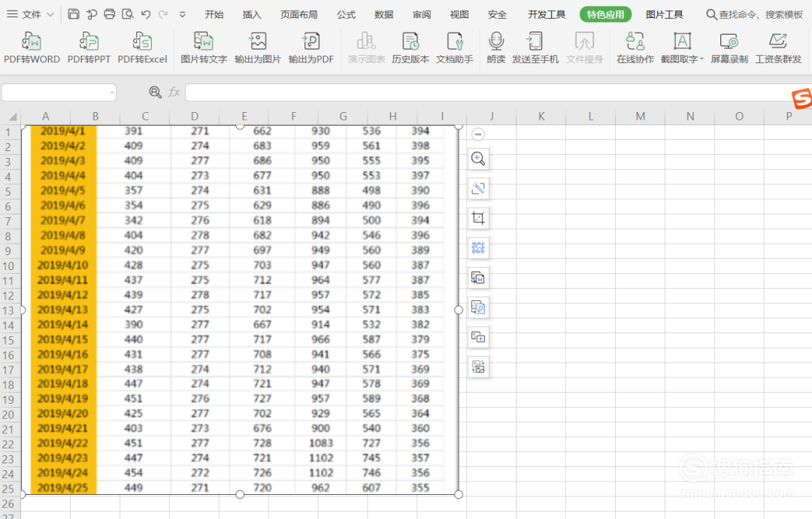Viewport: 812px width, 519px height.
Task: Expand the 文件 menu dropdown arrow
Action: 51,14
